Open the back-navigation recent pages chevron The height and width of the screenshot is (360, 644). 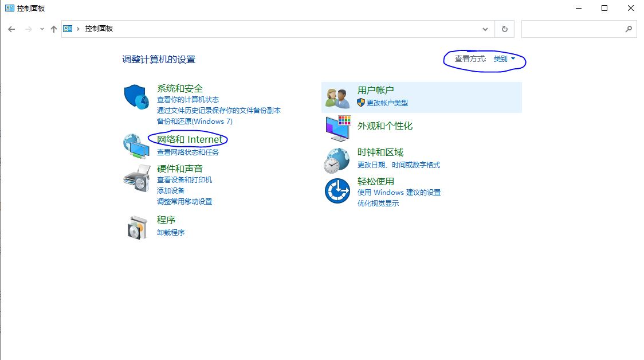(41, 29)
